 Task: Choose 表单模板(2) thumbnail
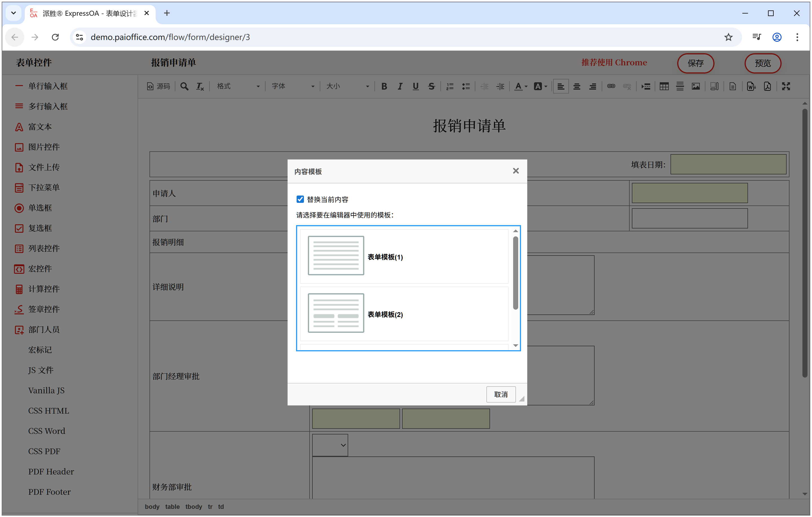click(336, 313)
